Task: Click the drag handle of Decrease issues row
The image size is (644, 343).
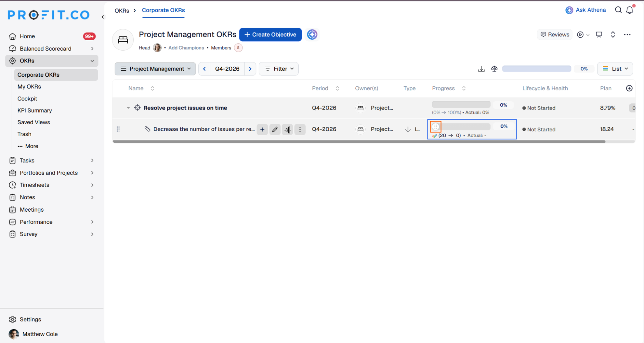Action: click(x=118, y=129)
